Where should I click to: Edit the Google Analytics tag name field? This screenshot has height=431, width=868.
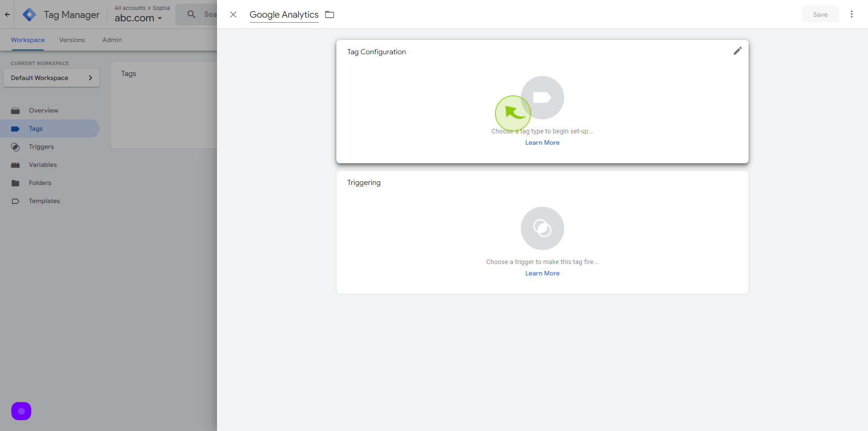284,14
